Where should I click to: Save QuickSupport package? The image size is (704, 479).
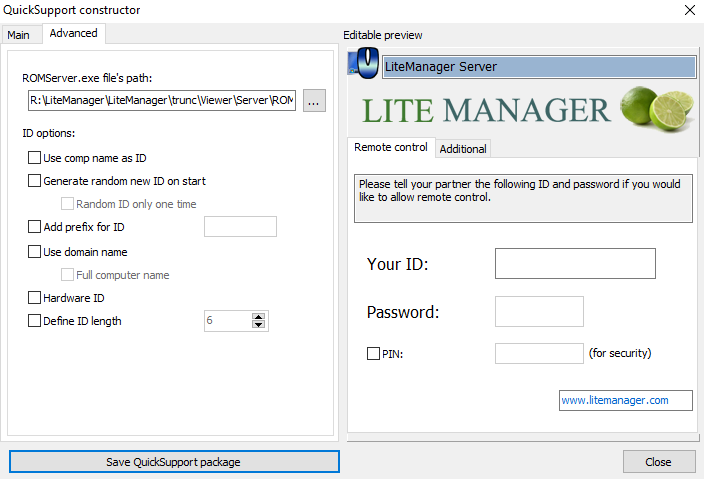coord(174,462)
